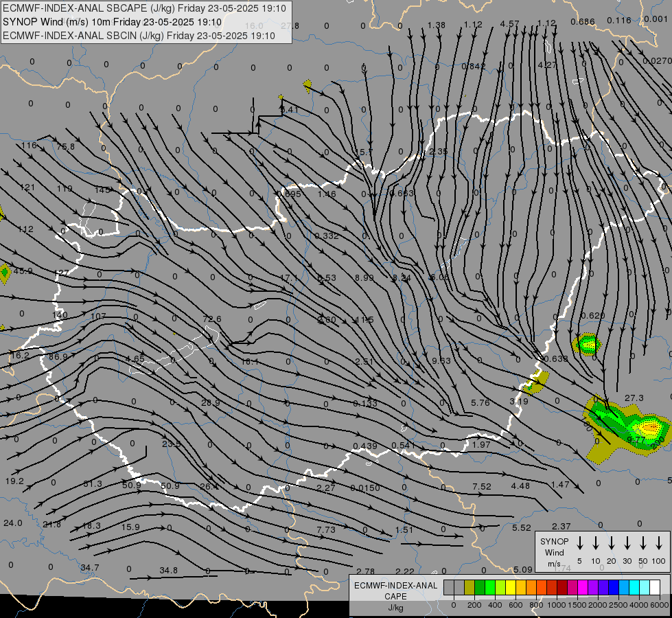Pick the olive CAPE legend swatch
Screen dimensions: 672x618
tap(470, 588)
